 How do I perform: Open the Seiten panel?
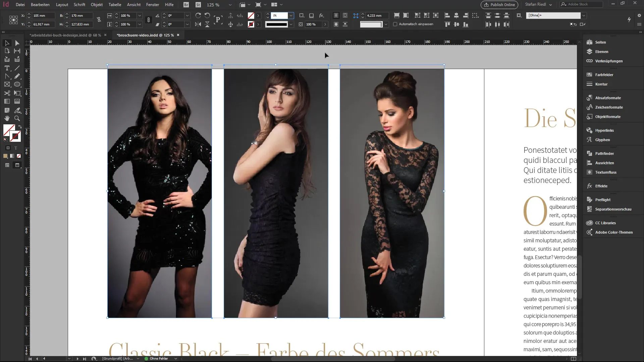pos(600,42)
